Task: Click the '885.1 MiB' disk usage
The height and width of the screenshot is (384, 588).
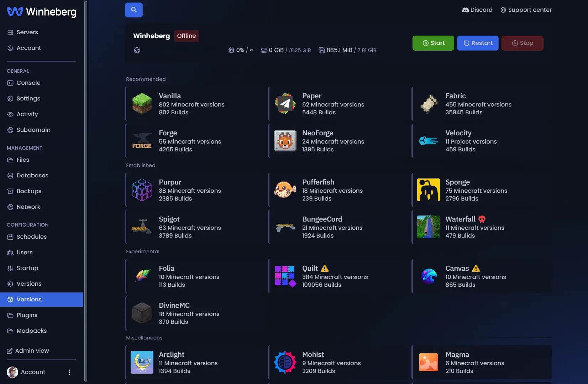Action: (339, 50)
